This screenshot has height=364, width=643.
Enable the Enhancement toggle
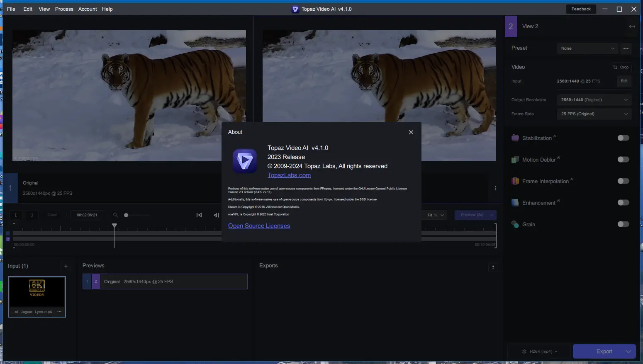(x=623, y=203)
